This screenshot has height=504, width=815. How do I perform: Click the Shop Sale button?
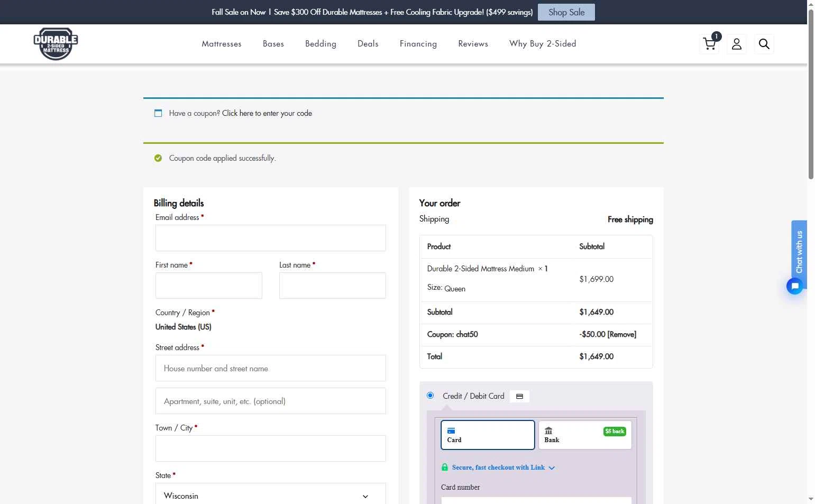(x=566, y=12)
